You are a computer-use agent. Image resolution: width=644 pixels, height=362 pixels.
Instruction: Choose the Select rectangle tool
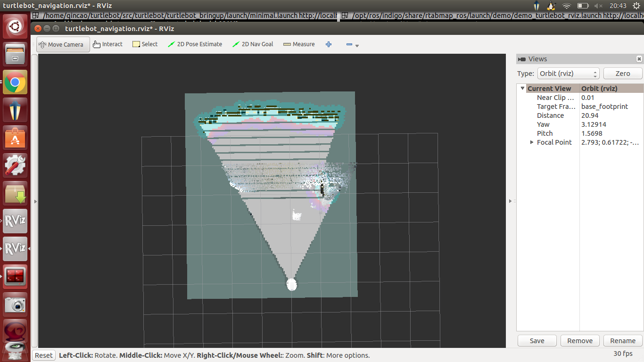[x=145, y=44]
